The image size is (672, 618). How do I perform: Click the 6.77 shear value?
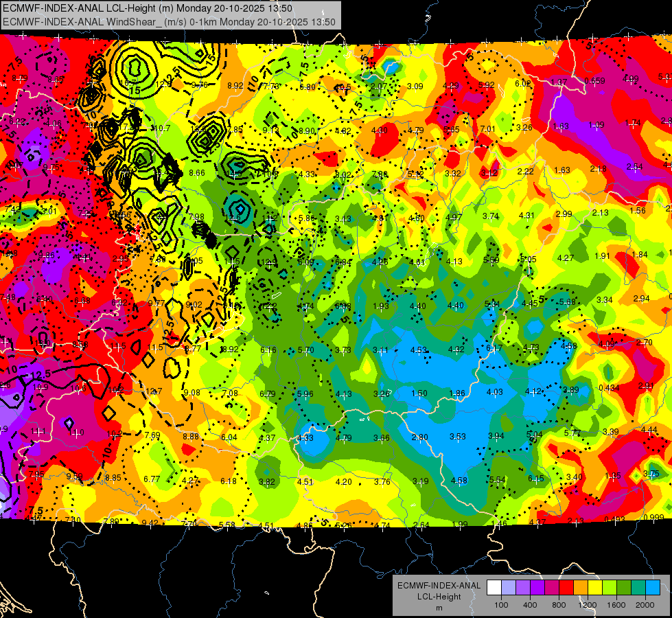[152, 479]
